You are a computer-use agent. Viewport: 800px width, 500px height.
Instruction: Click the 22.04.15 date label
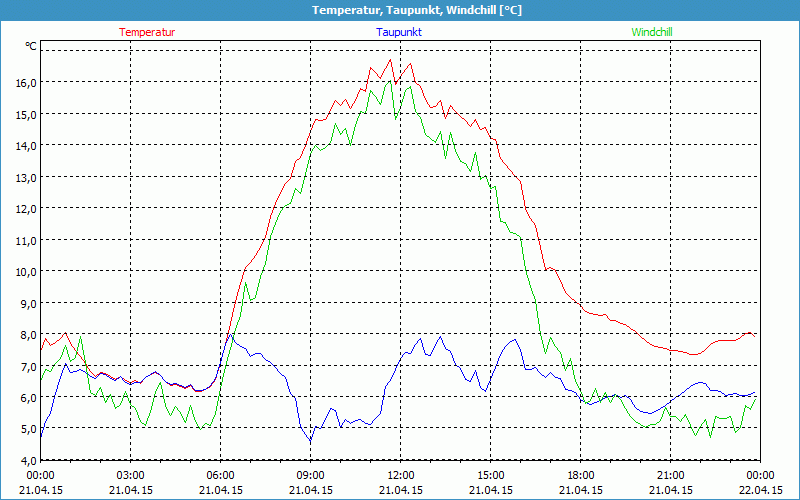760,490
